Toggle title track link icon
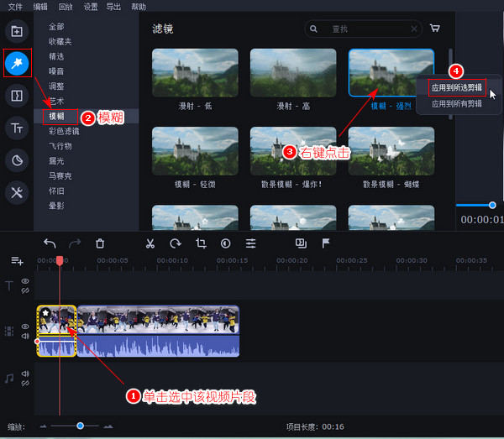 click(25, 290)
